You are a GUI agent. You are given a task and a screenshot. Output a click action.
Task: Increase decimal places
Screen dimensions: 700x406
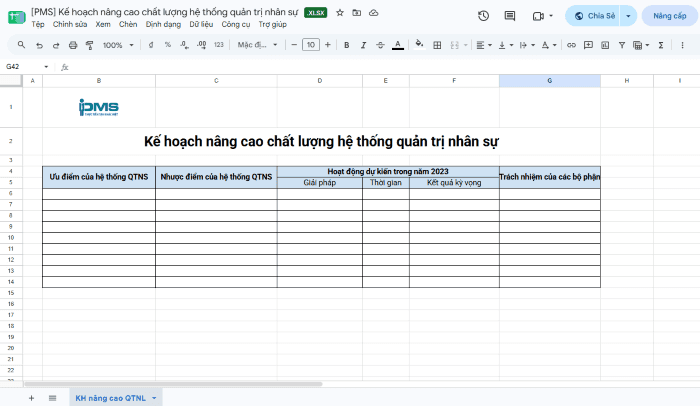[x=201, y=45]
